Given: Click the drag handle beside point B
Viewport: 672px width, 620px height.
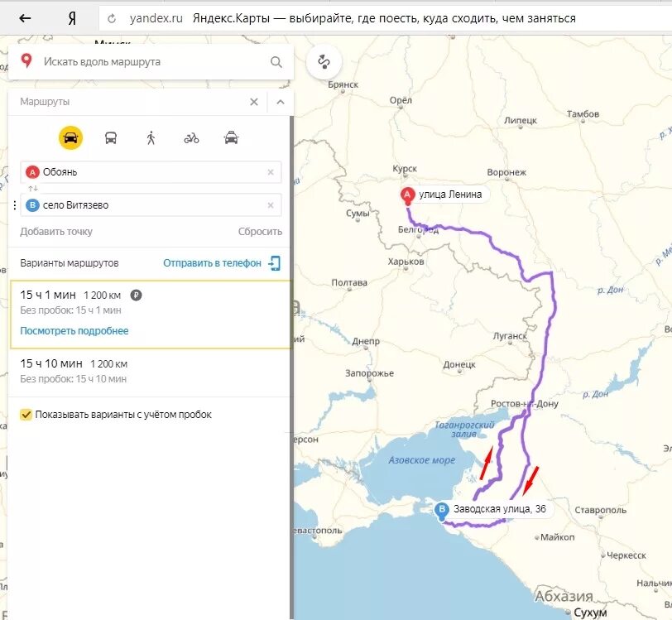Looking at the screenshot, I should (15, 205).
